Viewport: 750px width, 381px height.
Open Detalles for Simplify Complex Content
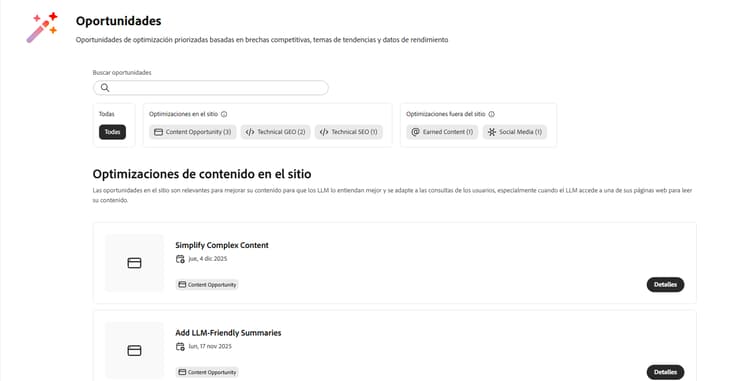(665, 284)
